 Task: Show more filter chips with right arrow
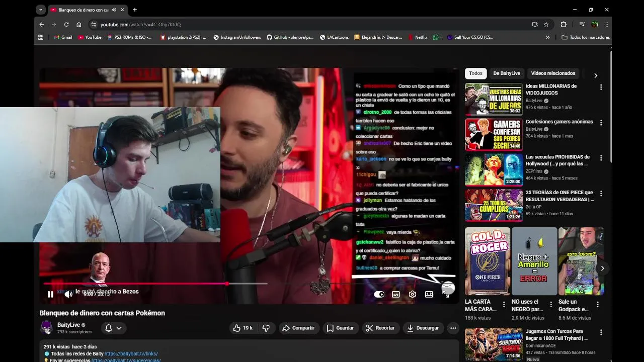pyautogui.click(x=596, y=75)
